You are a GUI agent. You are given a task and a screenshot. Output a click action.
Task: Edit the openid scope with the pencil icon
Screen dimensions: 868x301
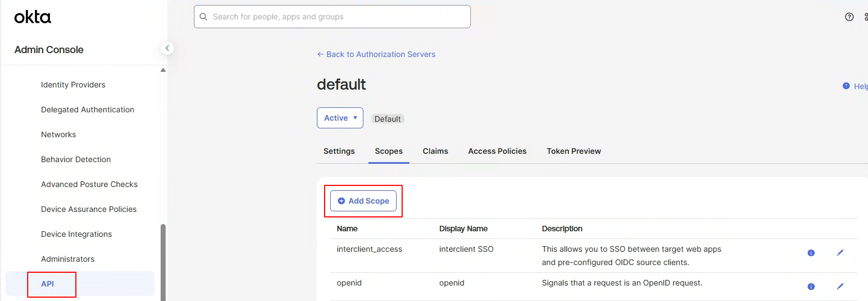[x=840, y=287]
